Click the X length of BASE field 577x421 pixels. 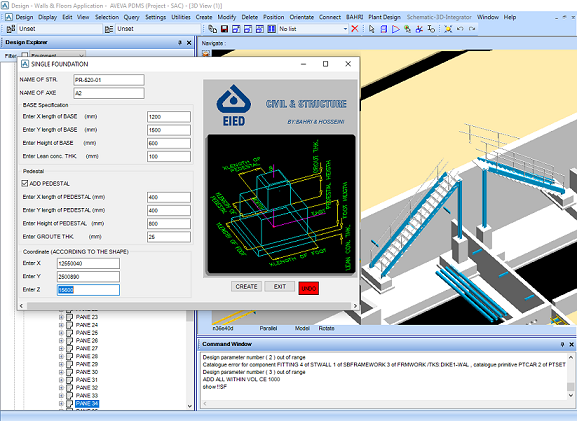pos(169,117)
